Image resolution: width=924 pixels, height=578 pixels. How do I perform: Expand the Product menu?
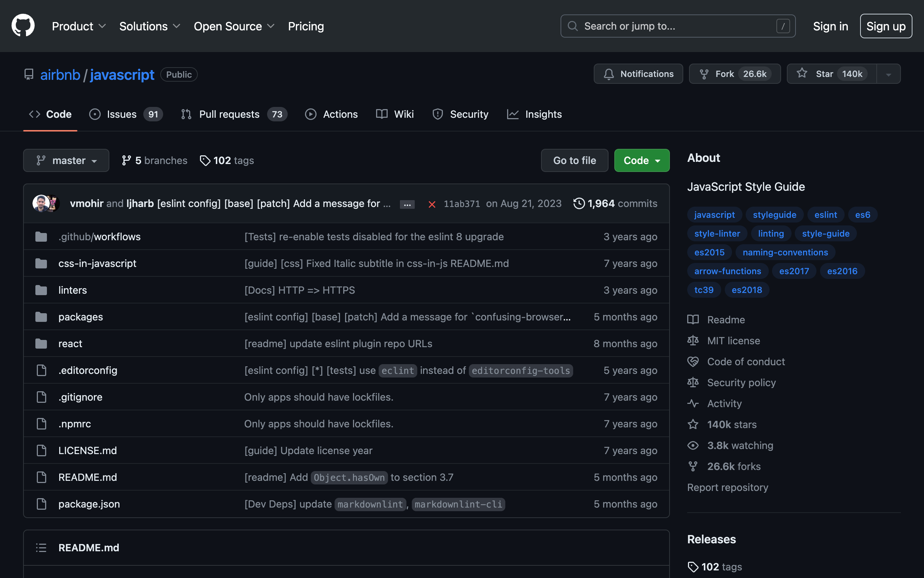click(79, 26)
